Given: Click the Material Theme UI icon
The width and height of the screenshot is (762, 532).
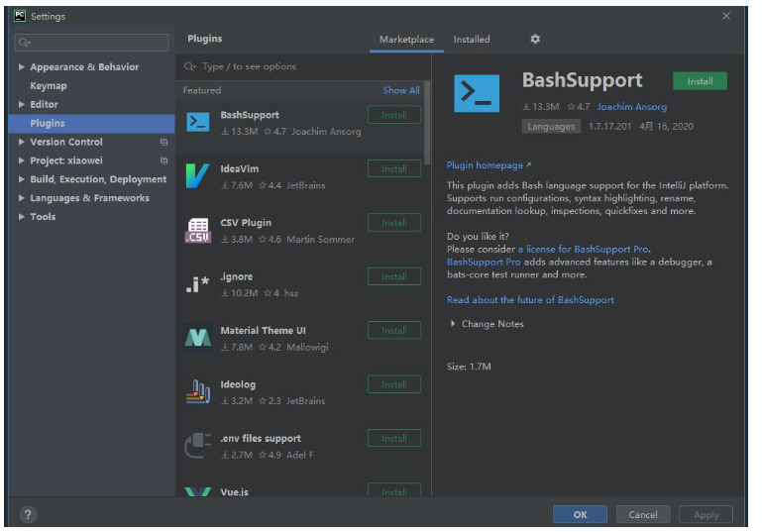Looking at the screenshot, I should click(198, 337).
